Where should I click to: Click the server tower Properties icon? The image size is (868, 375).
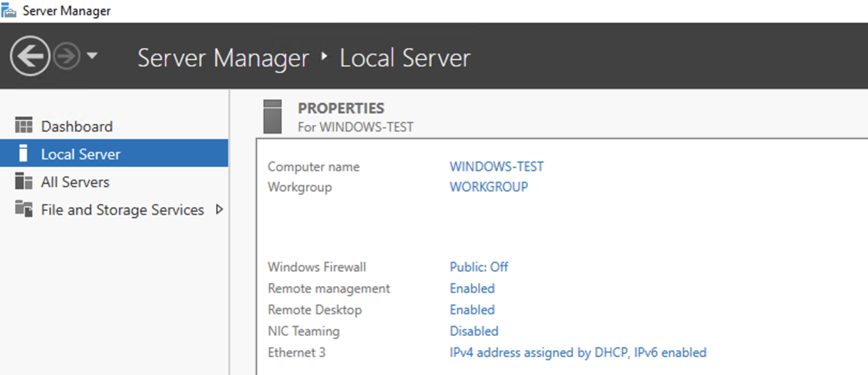[x=273, y=116]
